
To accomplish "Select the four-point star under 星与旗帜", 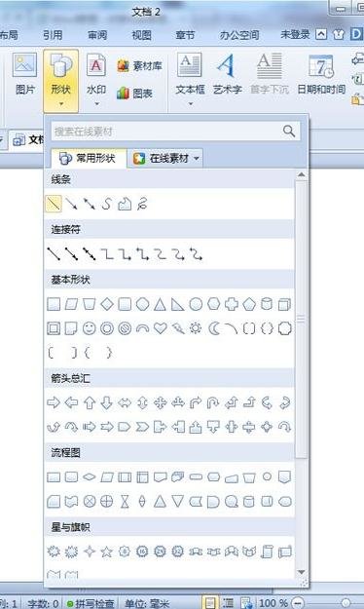I will [90, 552].
